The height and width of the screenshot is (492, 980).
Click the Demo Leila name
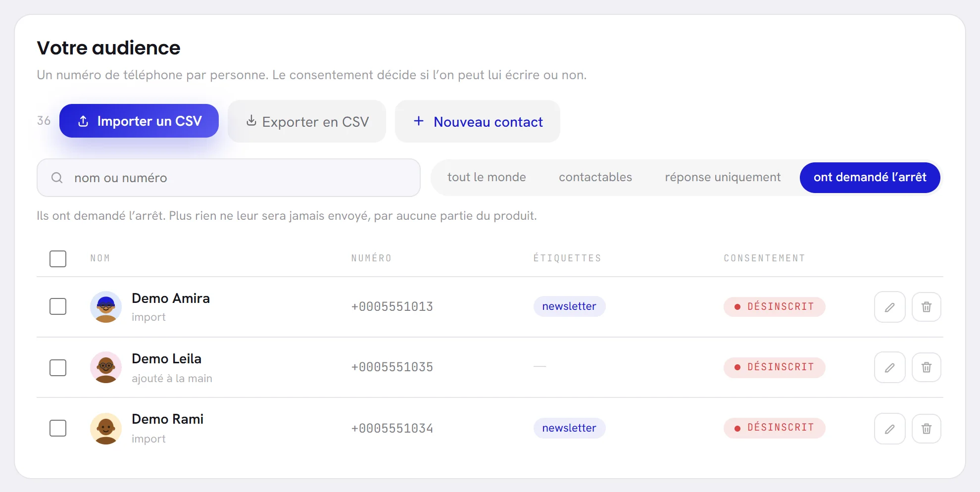(166, 359)
